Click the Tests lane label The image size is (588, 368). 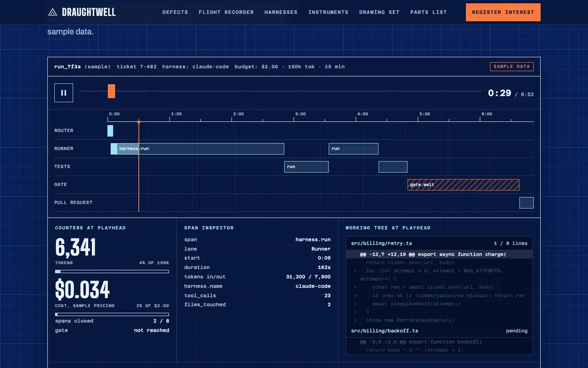point(62,167)
